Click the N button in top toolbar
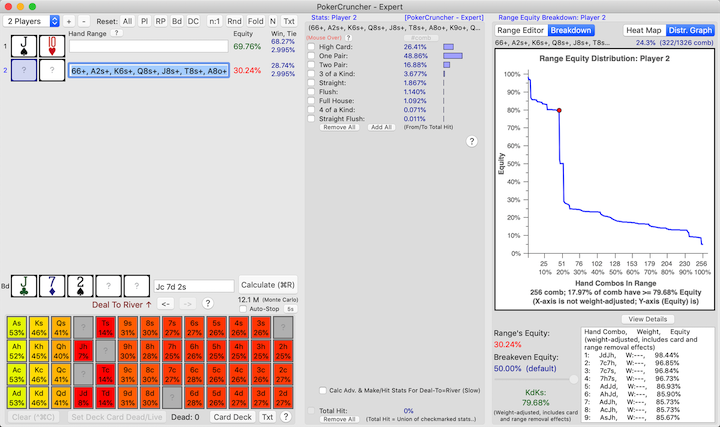Screen dimensions: 720x427 tap(273, 21)
